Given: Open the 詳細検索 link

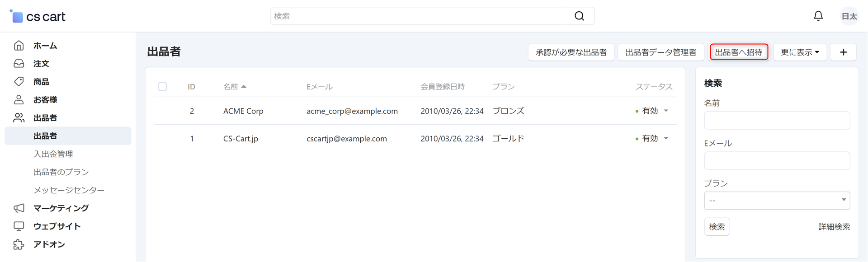Looking at the screenshot, I should coord(834,227).
